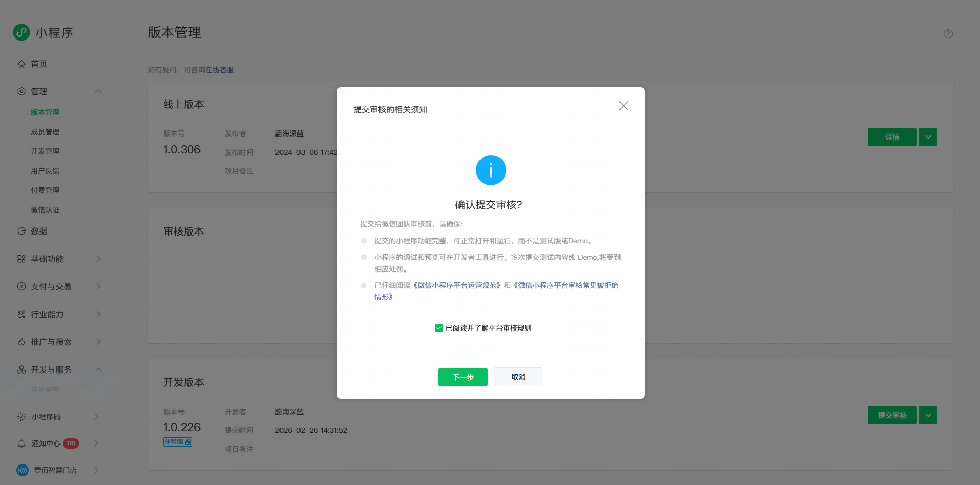Click version number 1.0.226
The height and width of the screenshot is (485, 980).
pyautogui.click(x=182, y=427)
